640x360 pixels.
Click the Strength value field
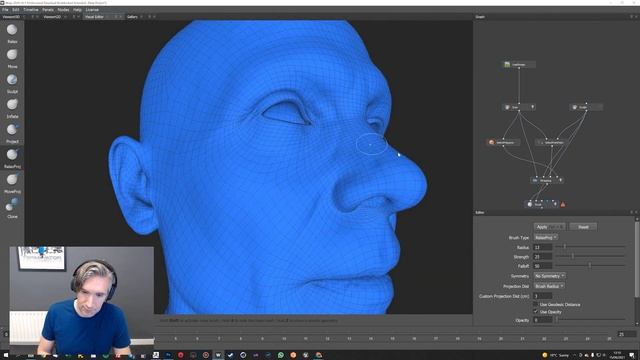pyautogui.click(x=543, y=257)
